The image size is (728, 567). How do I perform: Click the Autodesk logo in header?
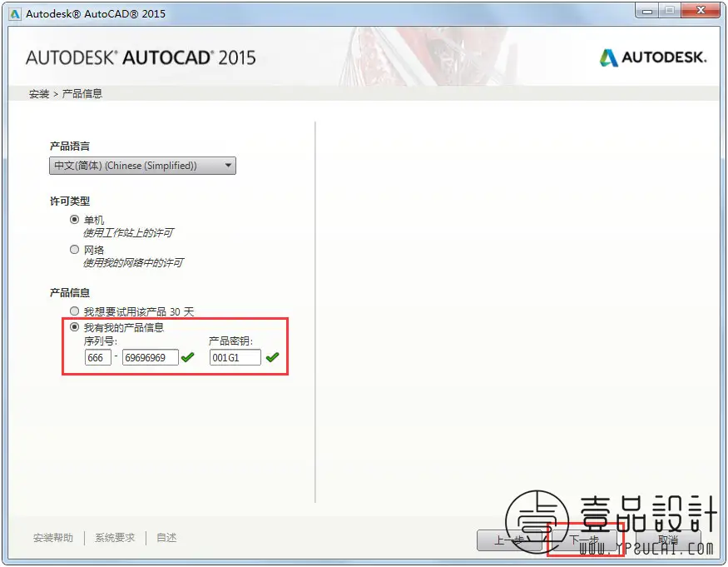[x=653, y=57]
